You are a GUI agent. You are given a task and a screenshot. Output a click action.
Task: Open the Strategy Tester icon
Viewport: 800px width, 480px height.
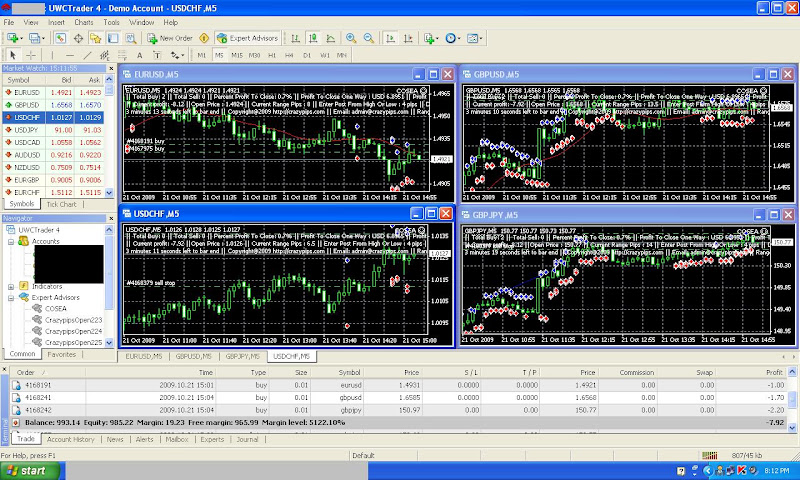(131, 38)
